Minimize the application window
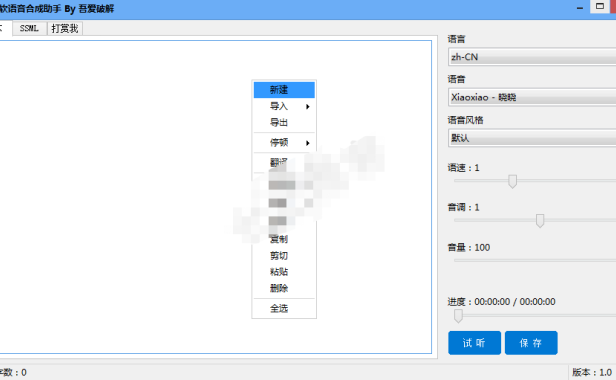Screen dimensions: 616x380 point(580,7)
